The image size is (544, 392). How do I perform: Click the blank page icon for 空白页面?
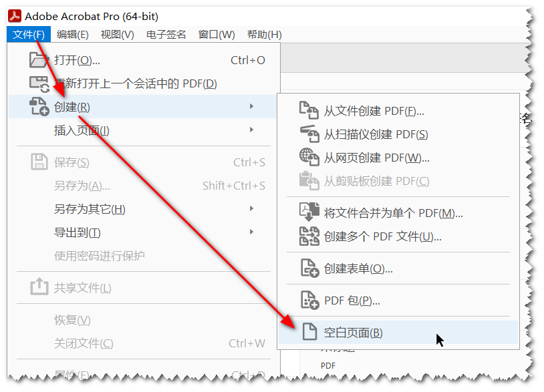[x=309, y=331]
